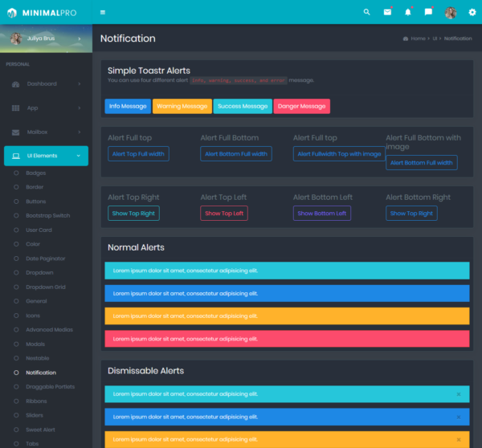The image size is (482, 448).
Task: Open Sliders in the sidebar
Action: coord(35,416)
